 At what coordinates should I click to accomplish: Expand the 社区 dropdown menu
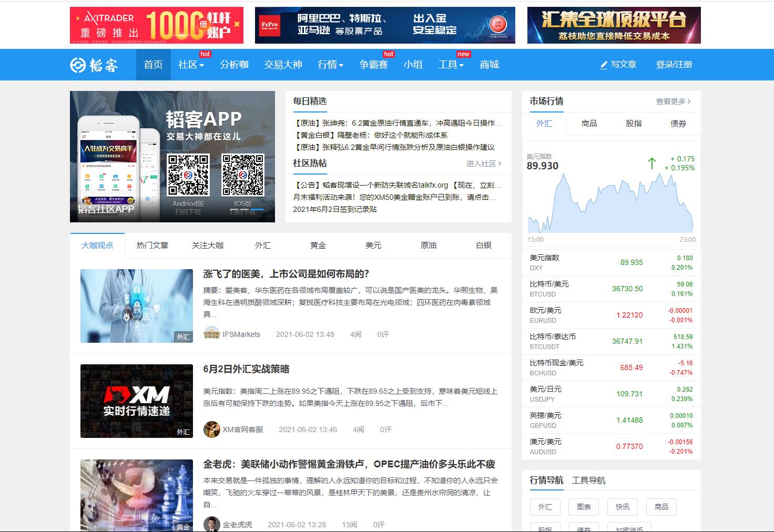[191, 65]
